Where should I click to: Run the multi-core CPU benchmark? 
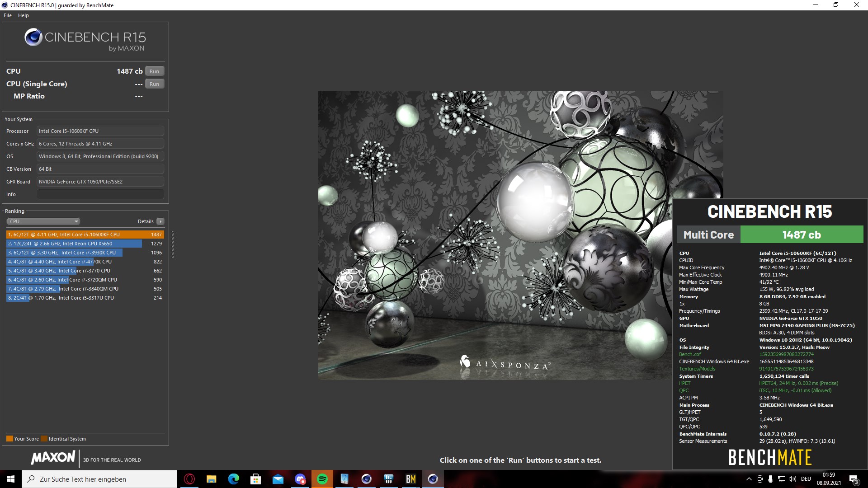pos(155,71)
